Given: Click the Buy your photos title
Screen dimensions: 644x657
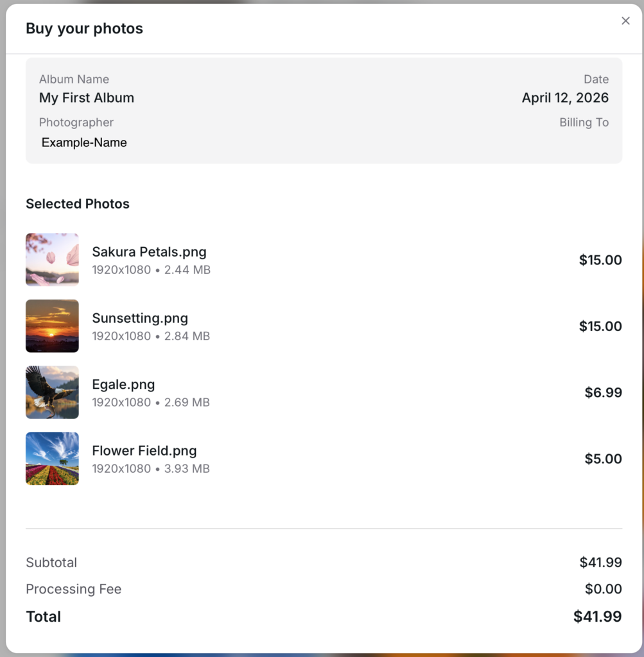Looking at the screenshot, I should click(x=84, y=29).
